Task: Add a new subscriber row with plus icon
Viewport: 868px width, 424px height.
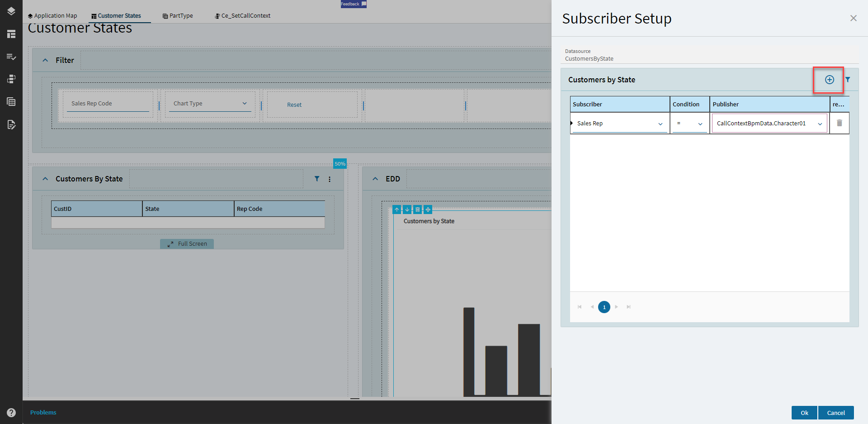Action: click(830, 80)
